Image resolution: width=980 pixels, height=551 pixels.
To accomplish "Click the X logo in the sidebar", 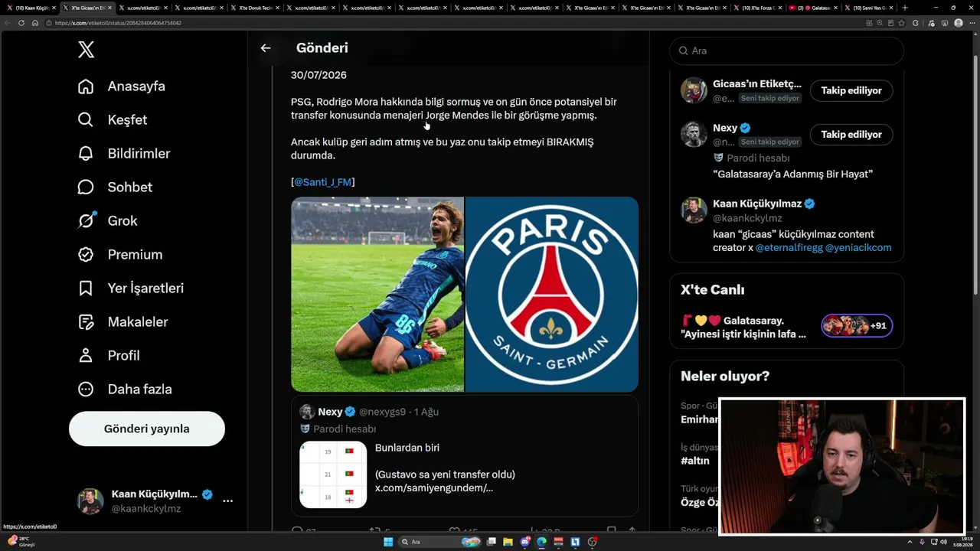I will pyautogui.click(x=86, y=50).
